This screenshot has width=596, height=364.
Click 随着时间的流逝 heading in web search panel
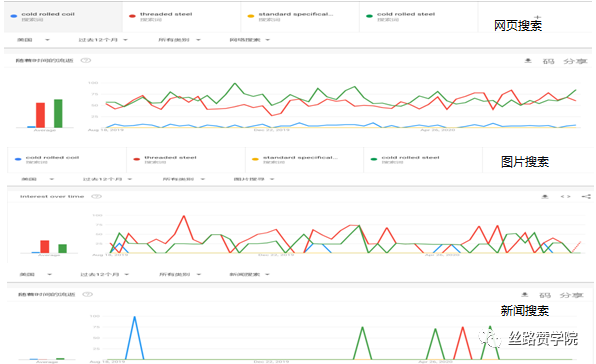pos(44,60)
